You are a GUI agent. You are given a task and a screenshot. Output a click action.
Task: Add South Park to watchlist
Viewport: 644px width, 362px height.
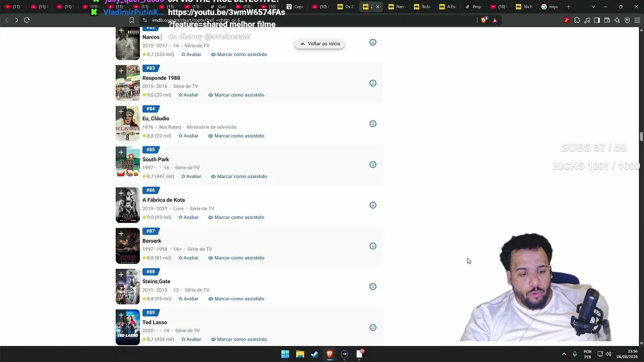click(121, 152)
